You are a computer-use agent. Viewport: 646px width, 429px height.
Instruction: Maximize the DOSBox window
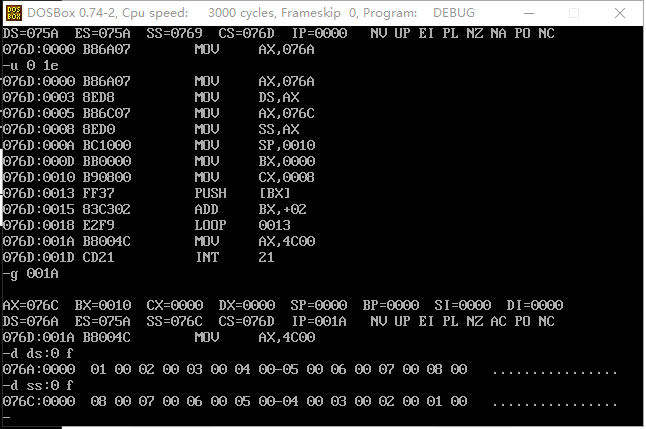point(574,13)
